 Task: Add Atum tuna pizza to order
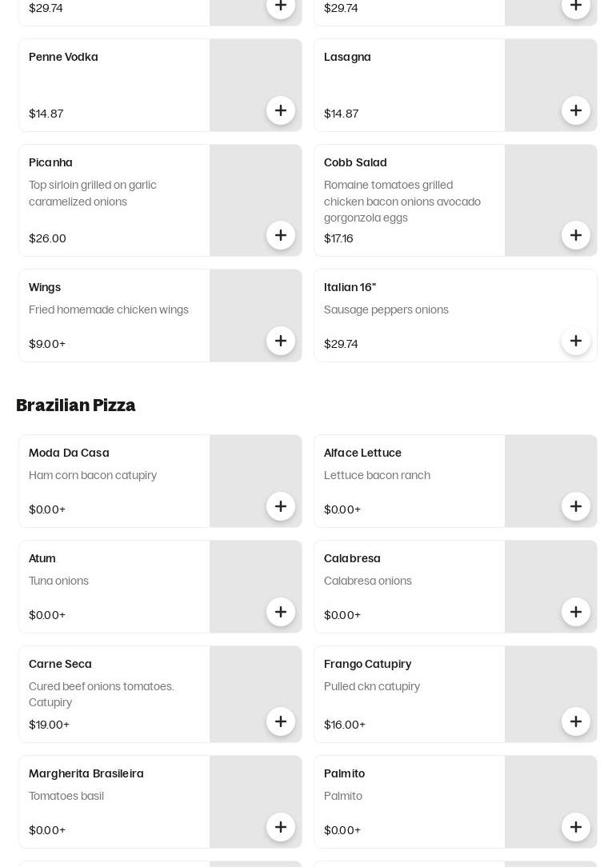[x=281, y=613]
